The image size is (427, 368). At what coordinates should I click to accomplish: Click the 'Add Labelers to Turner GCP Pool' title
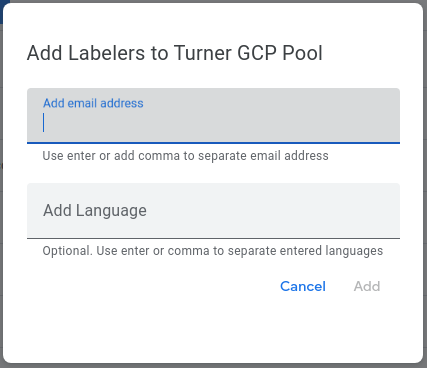175,53
